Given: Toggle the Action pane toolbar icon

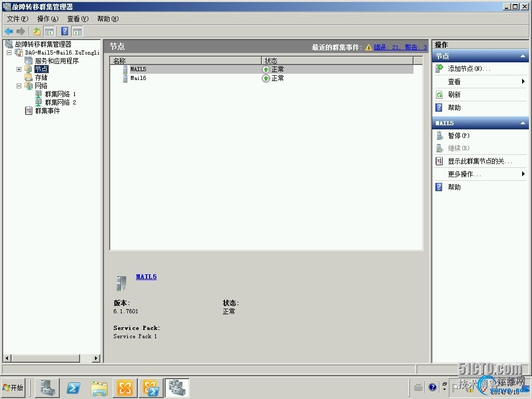Looking at the screenshot, I should [77, 32].
